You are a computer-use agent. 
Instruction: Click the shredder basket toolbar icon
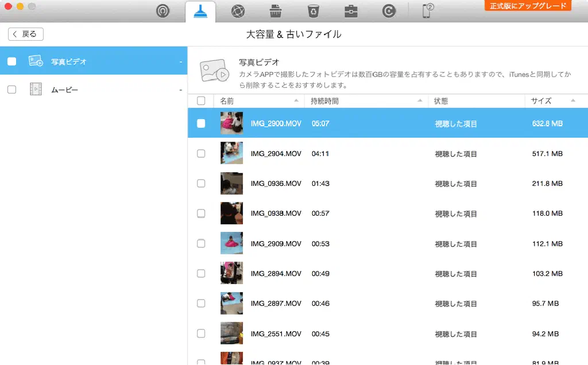coord(275,11)
